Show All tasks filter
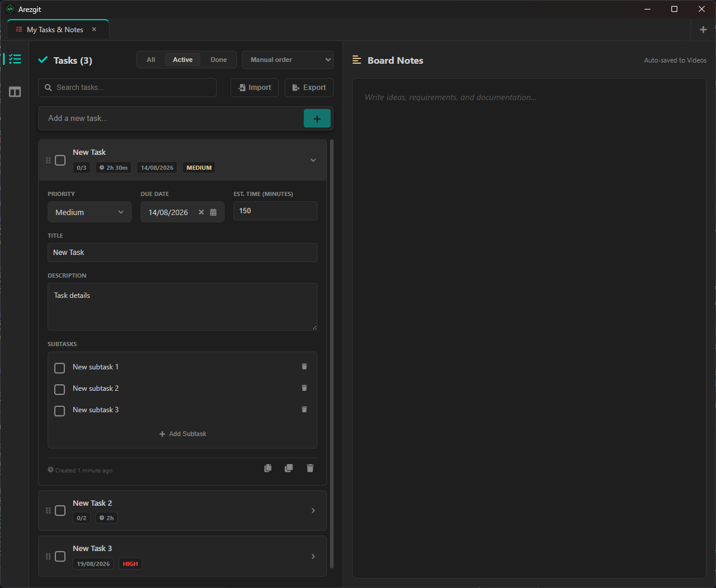Image resolution: width=716 pixels, height=588 pixels. click(x=151, y=60)
